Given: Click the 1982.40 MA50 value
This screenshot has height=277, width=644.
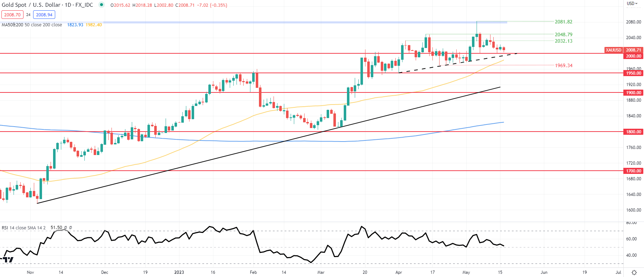Looking at the screenshot, I should pyautogui.click(x=94, y=25).
